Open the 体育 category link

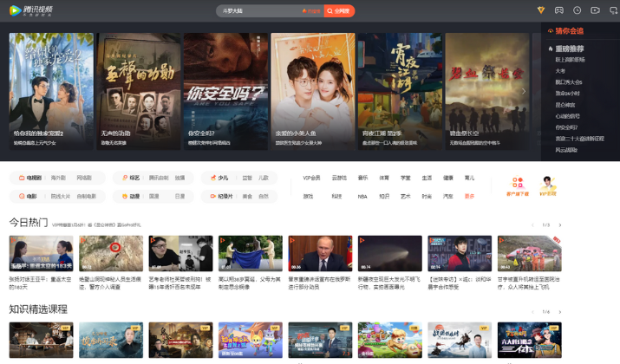click(x=384, y=178)
